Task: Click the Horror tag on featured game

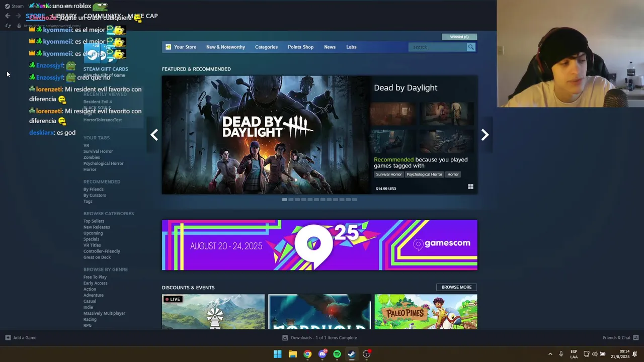Action: coord(453,174)
